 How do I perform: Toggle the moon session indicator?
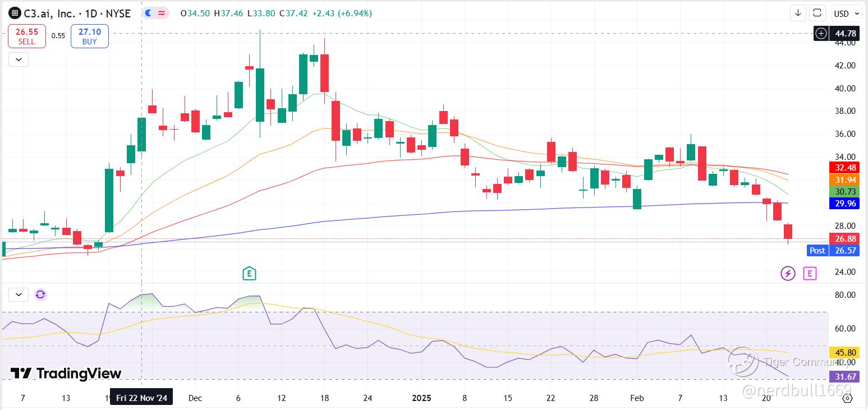(149, 13)
